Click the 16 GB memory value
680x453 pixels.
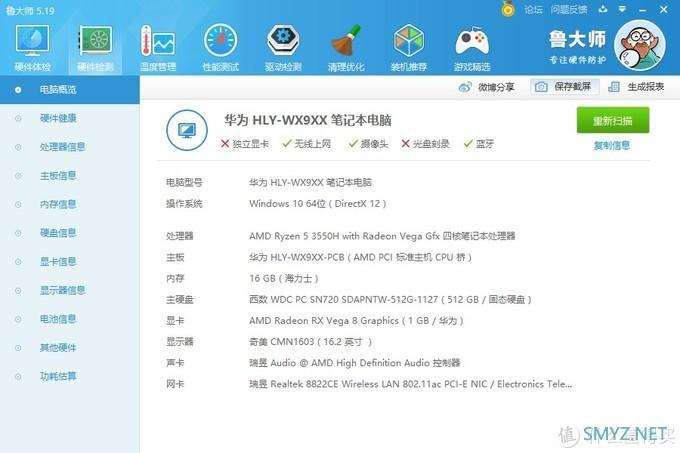point(284,278)
